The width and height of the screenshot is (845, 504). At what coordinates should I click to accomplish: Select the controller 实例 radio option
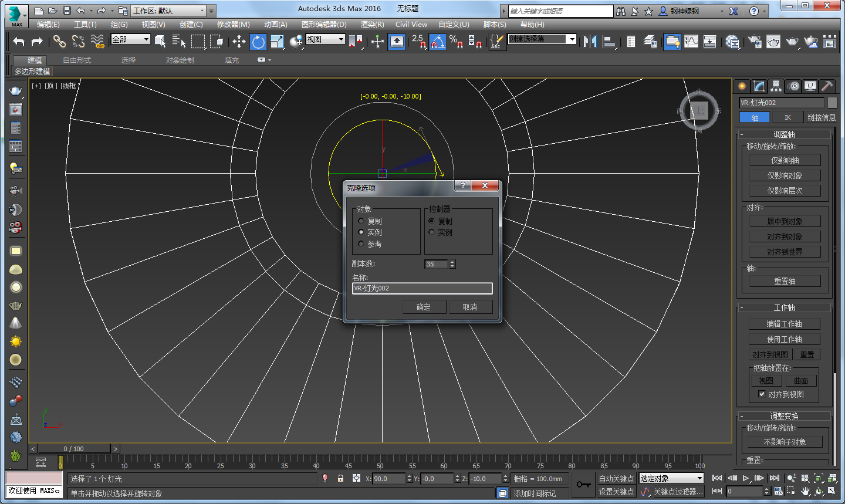[x=431, y=232]
